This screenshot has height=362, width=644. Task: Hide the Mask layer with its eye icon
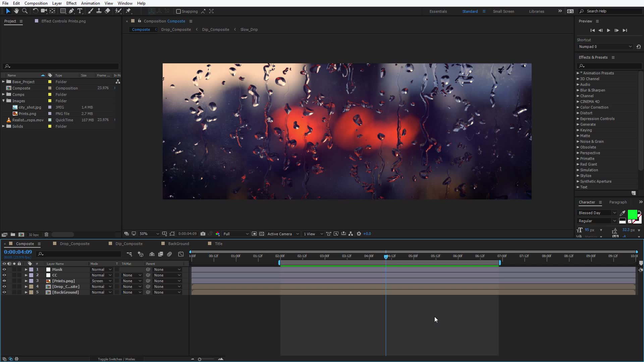[4, 269]
